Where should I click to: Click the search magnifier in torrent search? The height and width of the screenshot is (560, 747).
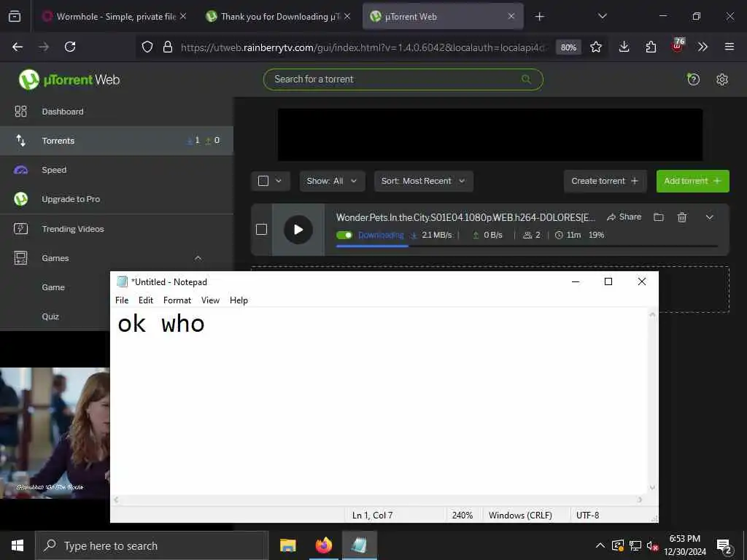pos(526,79)
